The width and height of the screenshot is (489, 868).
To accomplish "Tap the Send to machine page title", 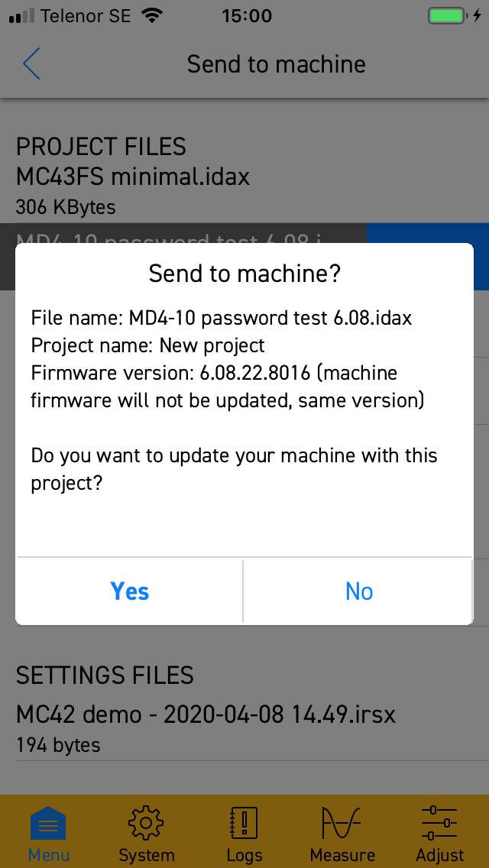I will pos(277,64).
